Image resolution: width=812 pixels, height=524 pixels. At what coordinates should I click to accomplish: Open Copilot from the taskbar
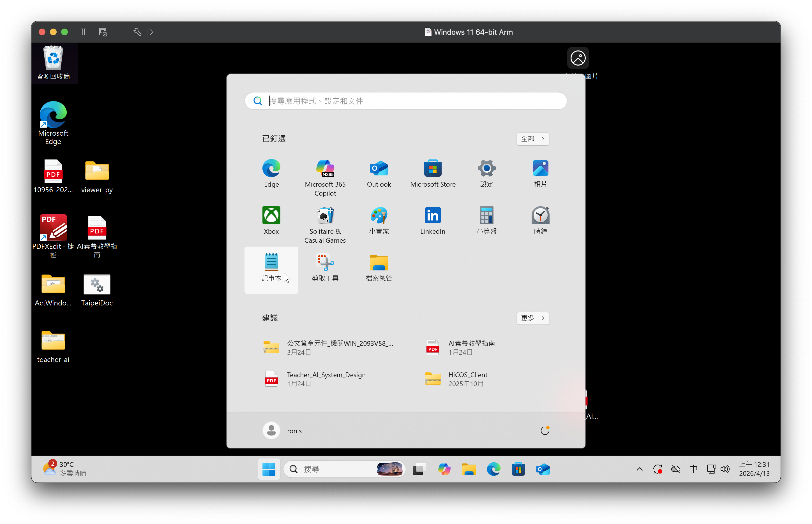(444, 469)
